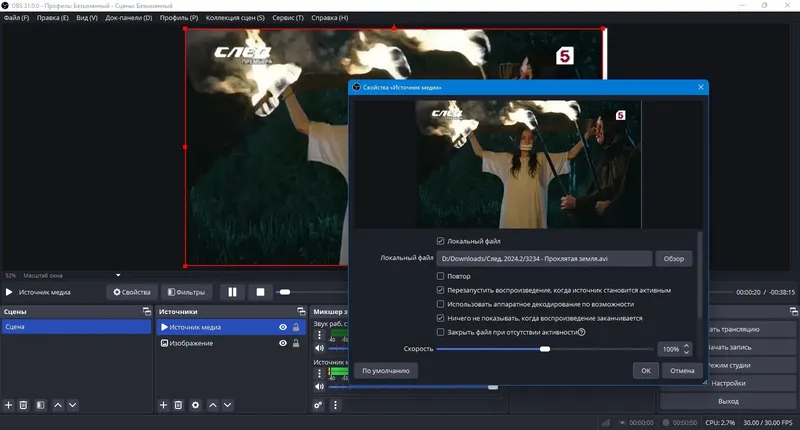Lock the Изображение source
Image resolution: width=800 pixels, height=430 pixels.
296,343
